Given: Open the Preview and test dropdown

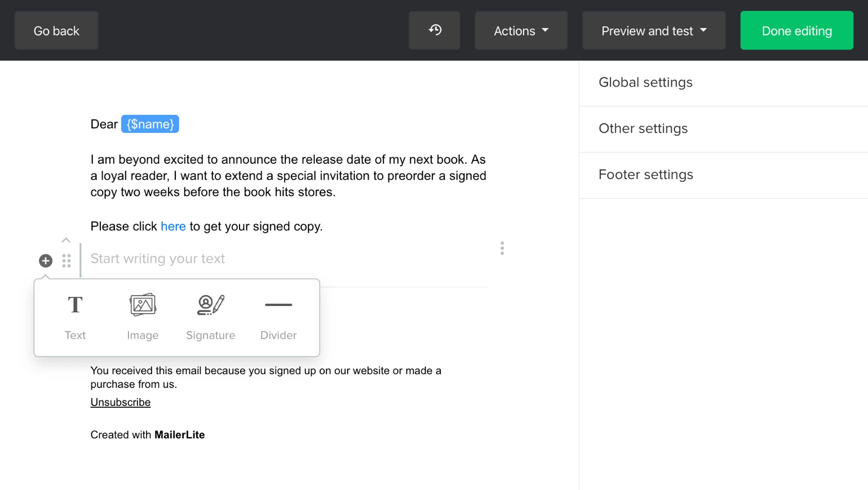Looking at the screenshot, I should 654,31.
